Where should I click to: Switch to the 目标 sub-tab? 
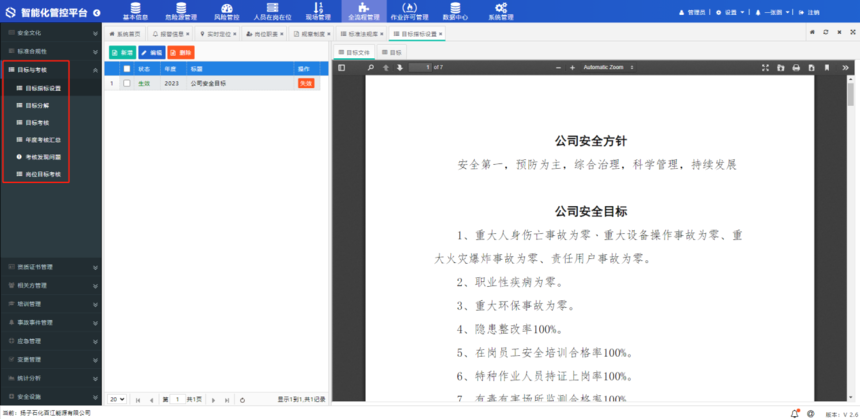391,51
